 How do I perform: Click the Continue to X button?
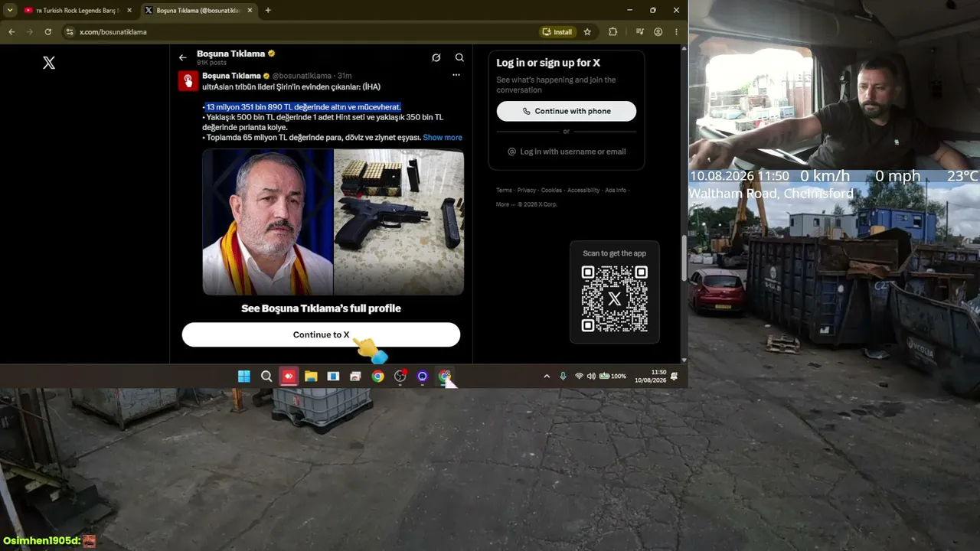[x=321, y=334]
